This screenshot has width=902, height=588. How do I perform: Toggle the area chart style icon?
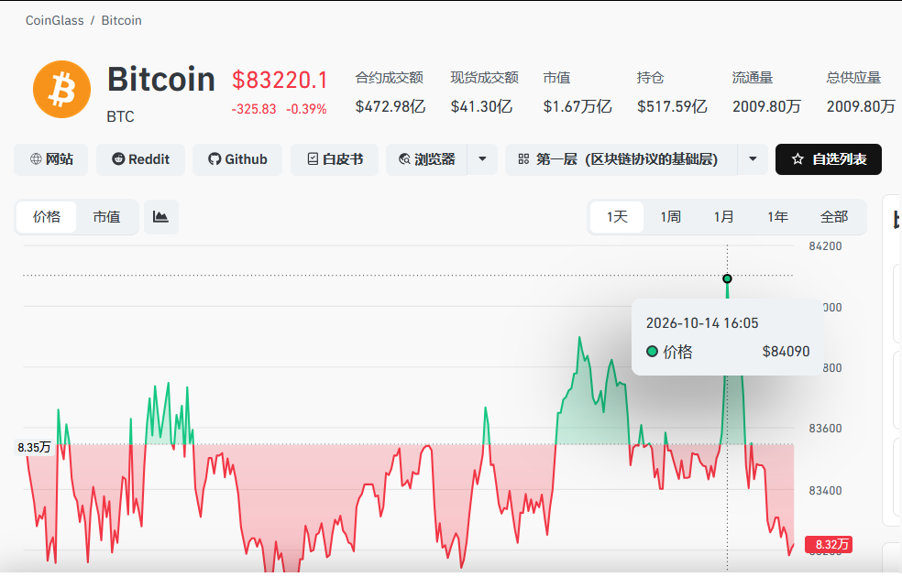[160, 217]
